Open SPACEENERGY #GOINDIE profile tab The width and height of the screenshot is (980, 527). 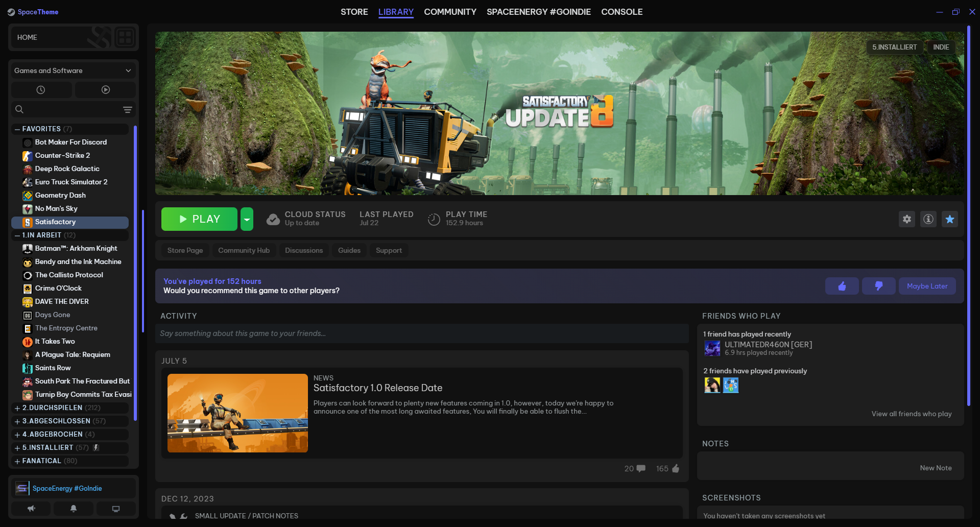(539, 12)
